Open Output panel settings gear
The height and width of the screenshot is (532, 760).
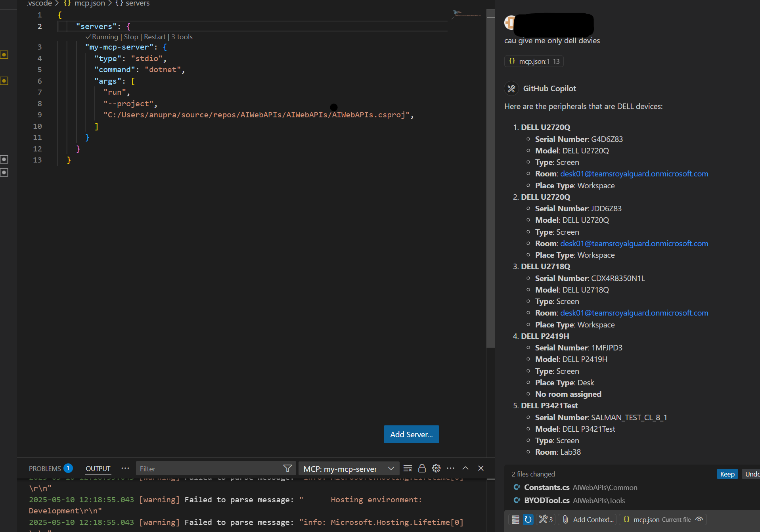click(436, 468)
